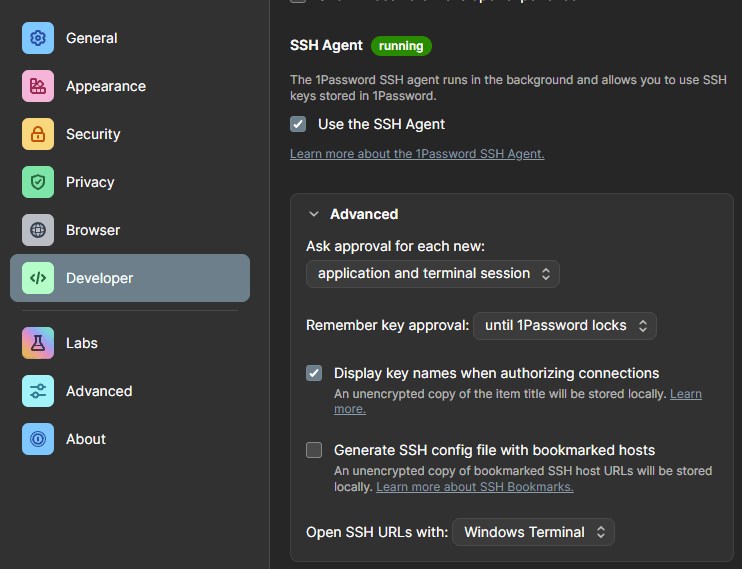This screenshot has height=569, width=742.
Task: Enable Generate SSH config file checkbox
Action: (x=314, y=450)
